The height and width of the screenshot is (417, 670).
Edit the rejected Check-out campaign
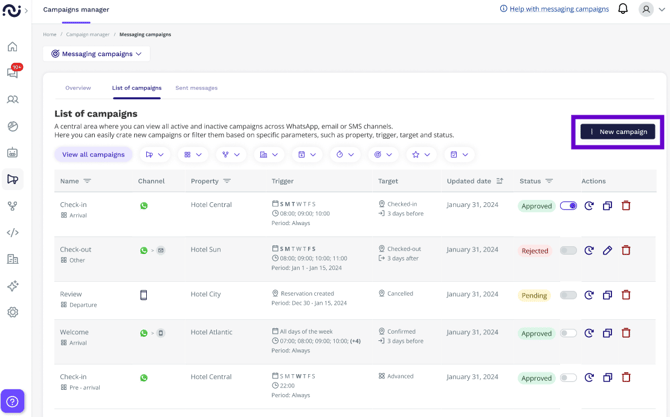(607, 250)
